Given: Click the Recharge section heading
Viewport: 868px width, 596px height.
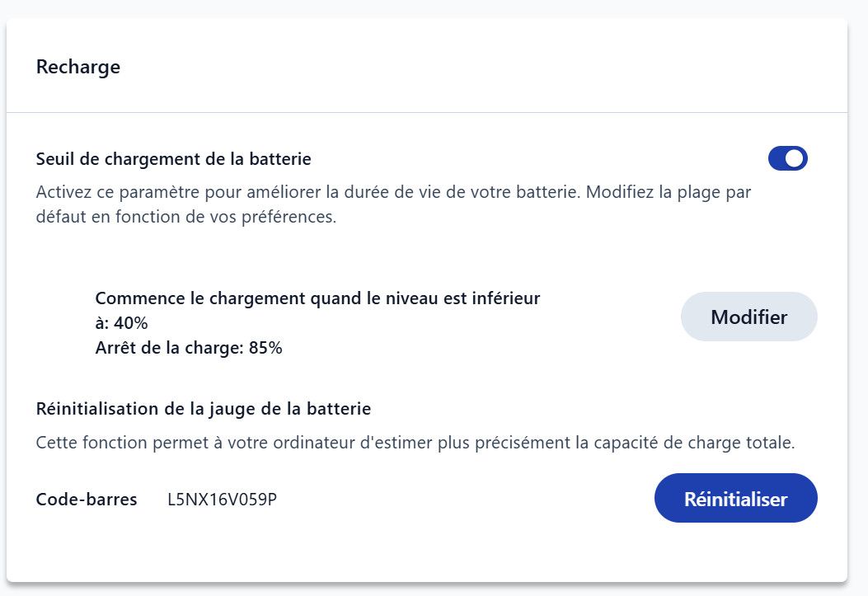Looking at the screenshot, I should point(78,67).
